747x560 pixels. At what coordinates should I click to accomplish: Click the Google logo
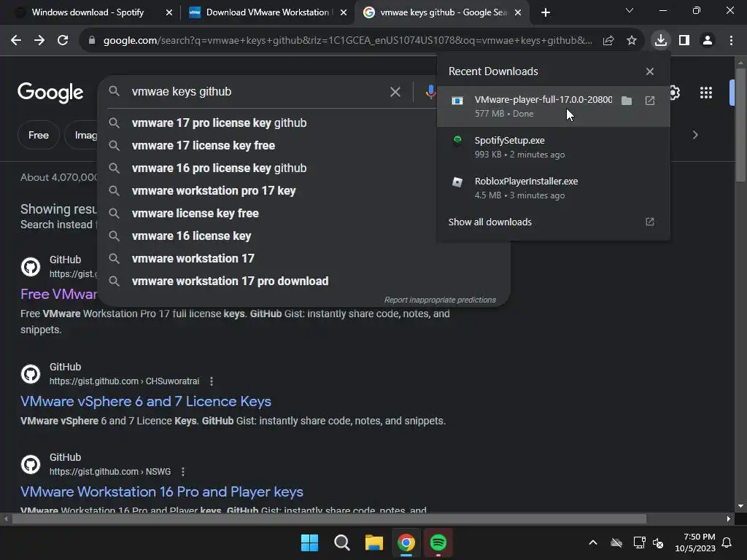pos(50,93)
